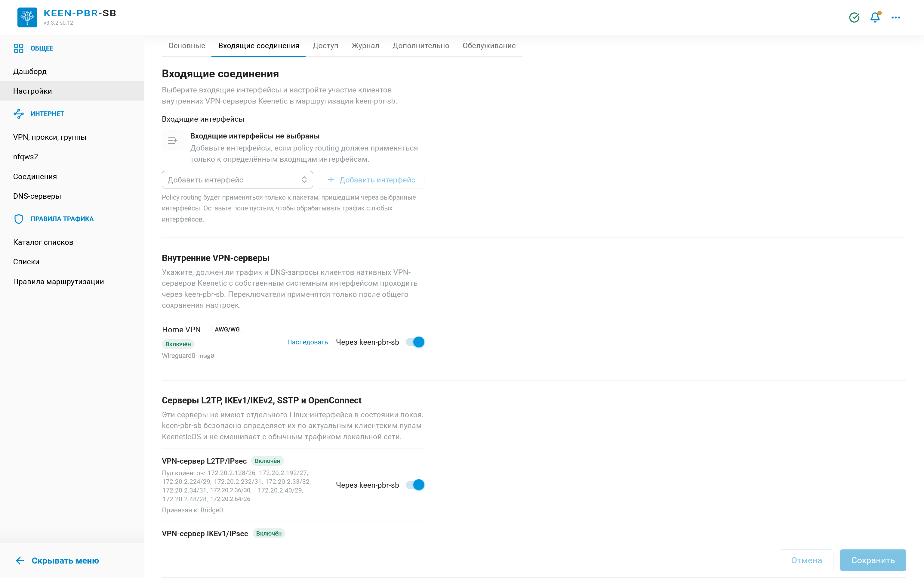This screenshot has width=924, height=578.
Task: Switch to the Дополнительно tab
Action: [421, 45]
